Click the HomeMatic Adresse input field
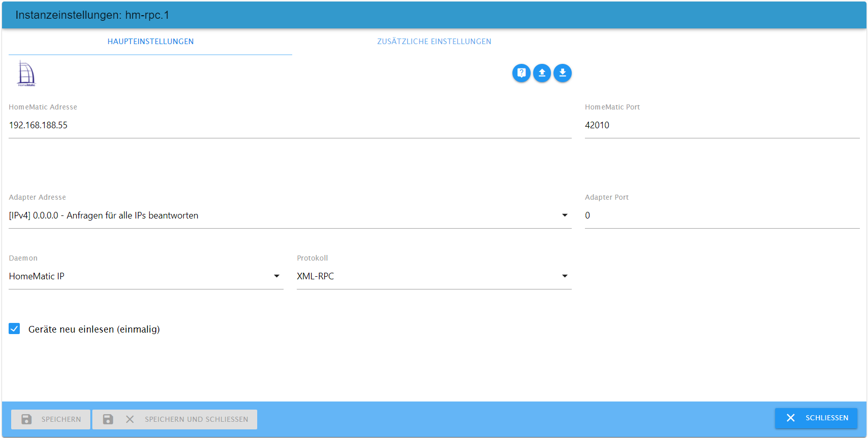This screenshot has height=438, width=868. coord(290,125)
